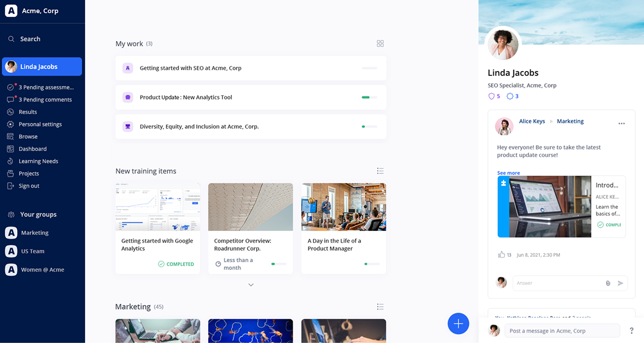Open the Search field in the sidebar

[x=29, y=38]
